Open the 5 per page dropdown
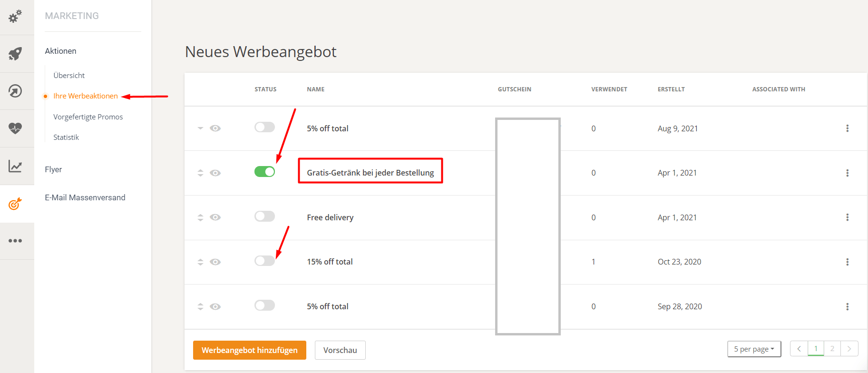Viewport: 868px width, 373px height. (x=754, y=349)
